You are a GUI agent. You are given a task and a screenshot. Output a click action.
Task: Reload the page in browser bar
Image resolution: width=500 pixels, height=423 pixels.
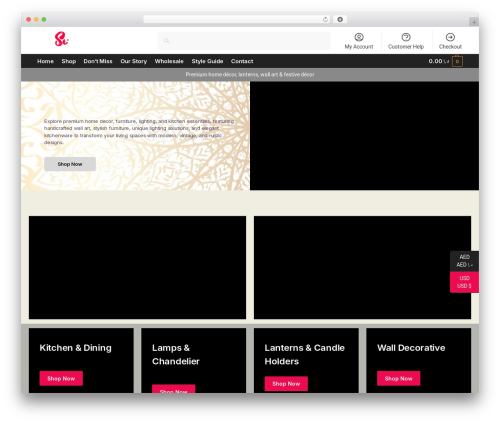click(325, 19)
